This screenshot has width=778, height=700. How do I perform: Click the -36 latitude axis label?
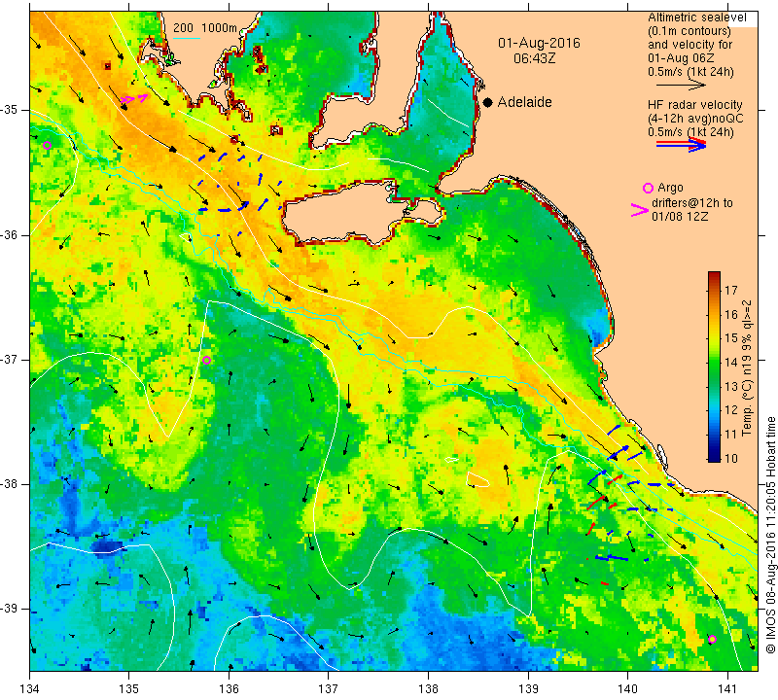pyautogui.click(x=9, y=235)
